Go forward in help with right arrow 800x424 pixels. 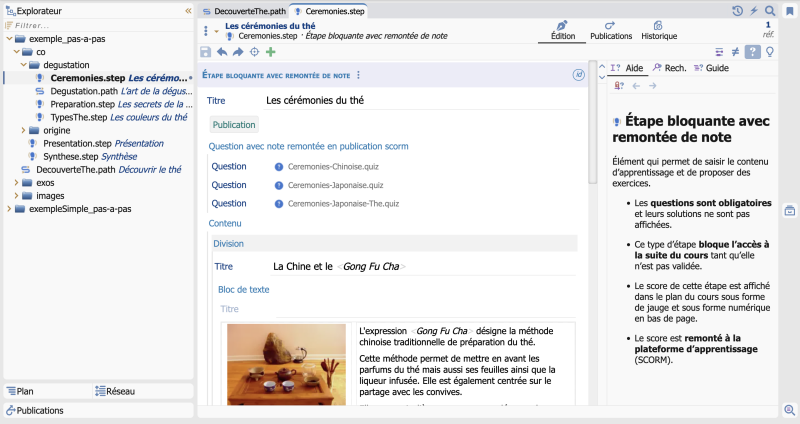click(x=653, y=86)
